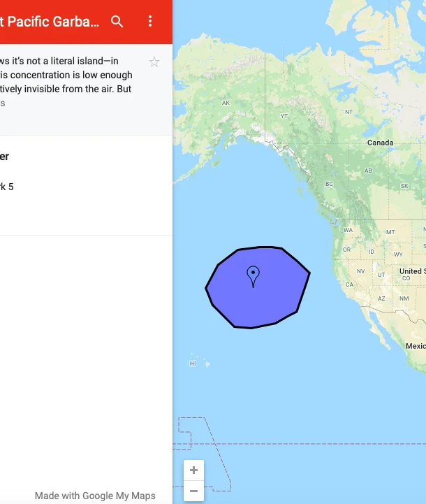The image size is (426, 504).
Task: Open the three-dot more options menu
Action: click(x=150, y=22)
